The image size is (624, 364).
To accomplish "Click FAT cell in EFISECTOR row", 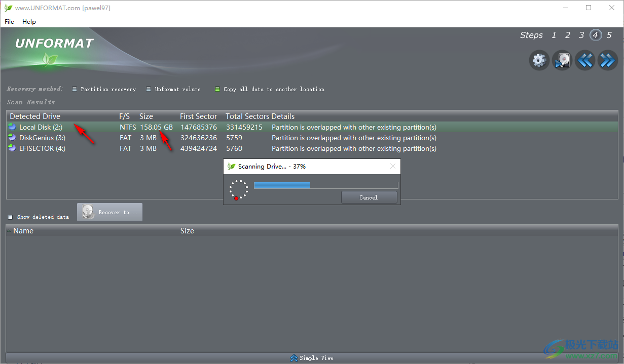I will point(125,148).
